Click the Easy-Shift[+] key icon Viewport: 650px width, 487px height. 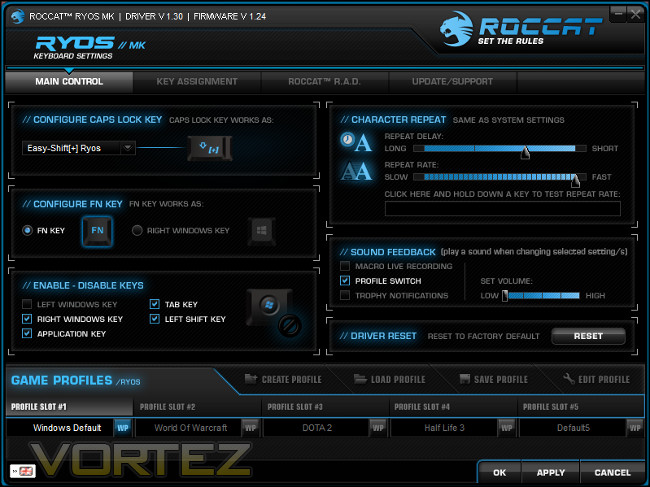coord(210,148)
